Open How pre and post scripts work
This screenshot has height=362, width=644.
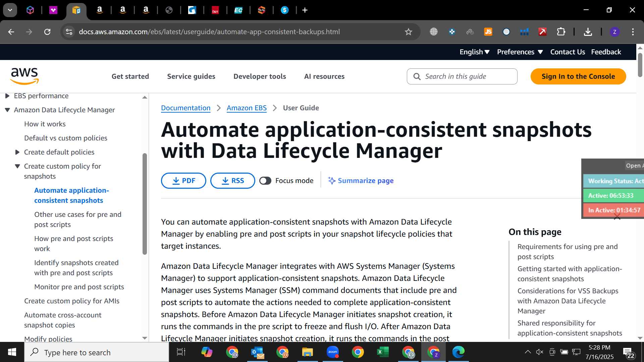point(73,244)
